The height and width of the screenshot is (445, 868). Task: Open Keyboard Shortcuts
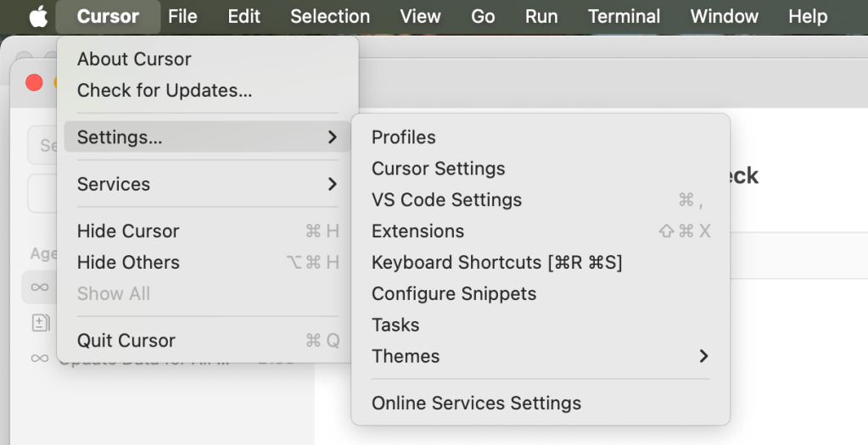pos(496,263)
